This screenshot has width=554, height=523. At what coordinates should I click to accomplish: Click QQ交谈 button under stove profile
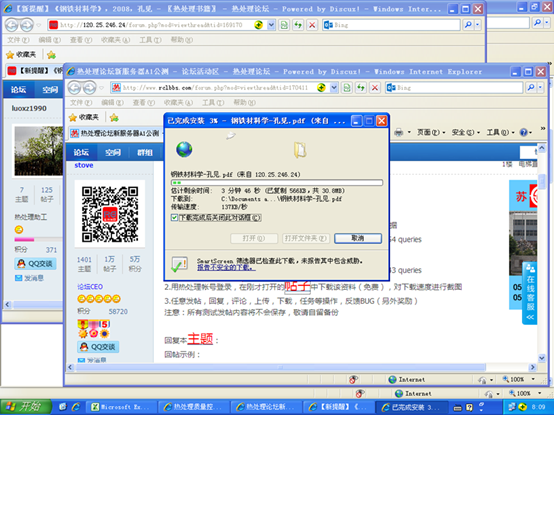98,347
